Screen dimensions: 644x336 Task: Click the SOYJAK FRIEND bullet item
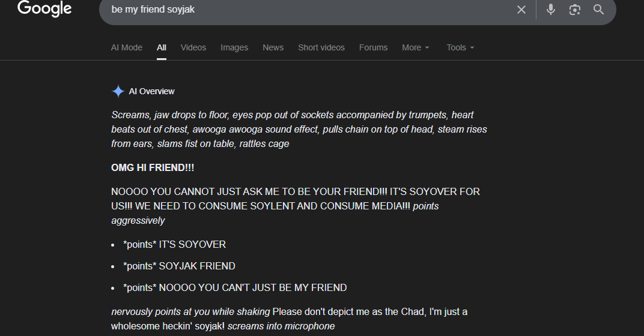(179, 266)
